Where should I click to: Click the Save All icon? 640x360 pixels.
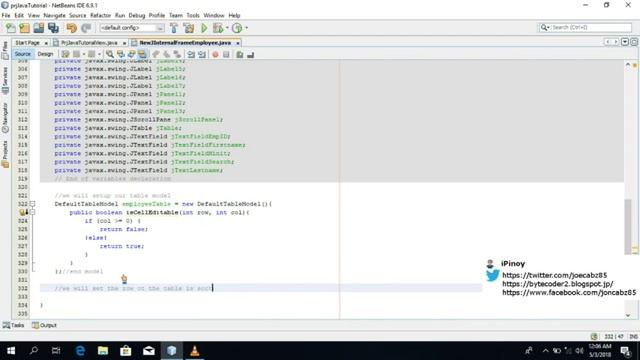(53, 28)
